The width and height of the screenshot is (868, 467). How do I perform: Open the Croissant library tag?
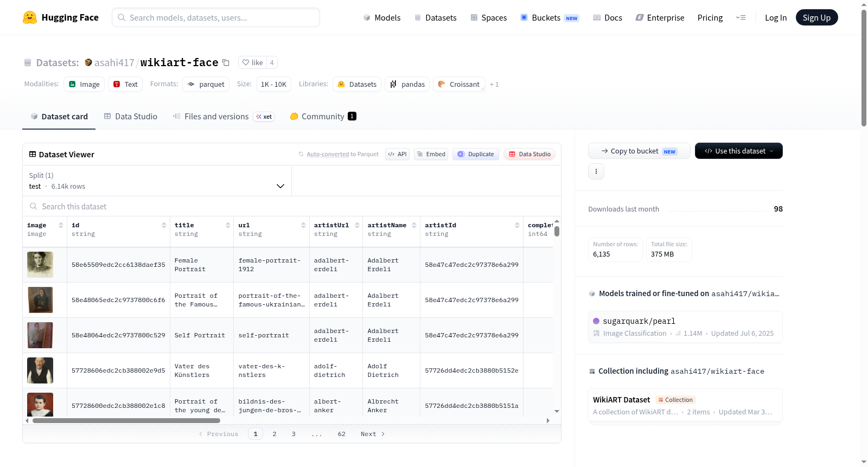pos(459,84)
